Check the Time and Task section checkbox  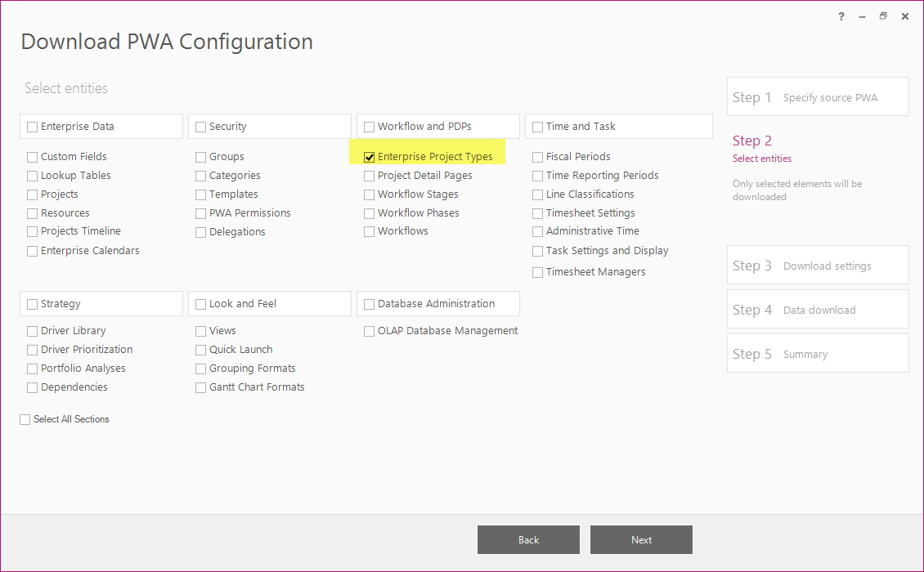tap(537, 127)
